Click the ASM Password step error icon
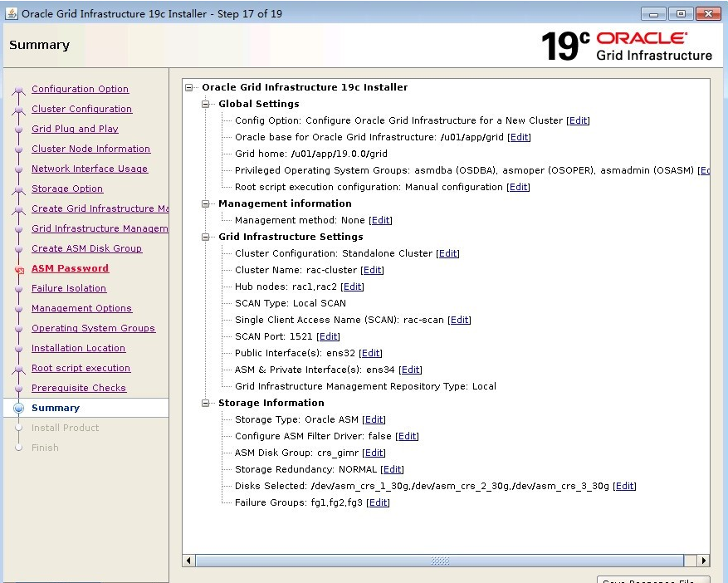The height and width of the screenshot is (583, 728). pyautogui.click(x=18, y=269)
